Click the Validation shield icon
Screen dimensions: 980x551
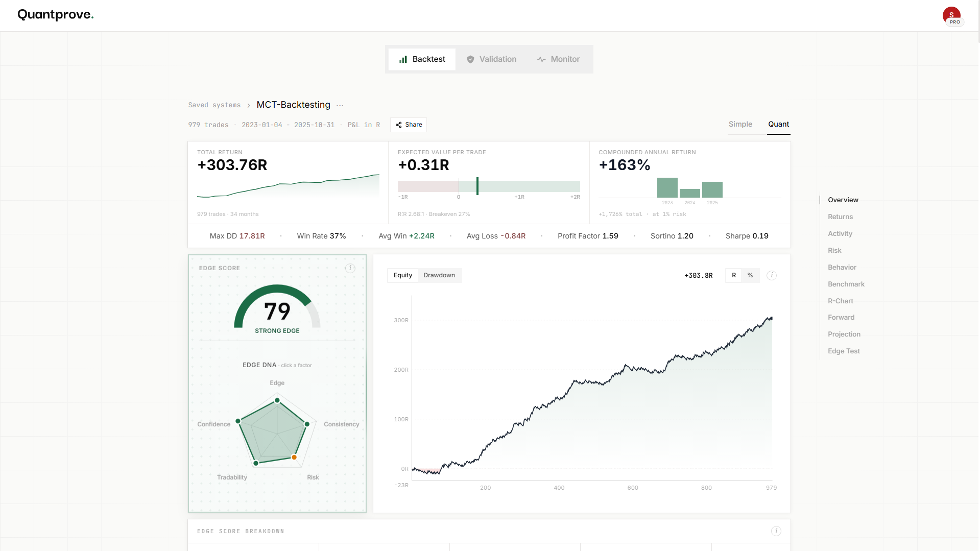click(470, 59)
